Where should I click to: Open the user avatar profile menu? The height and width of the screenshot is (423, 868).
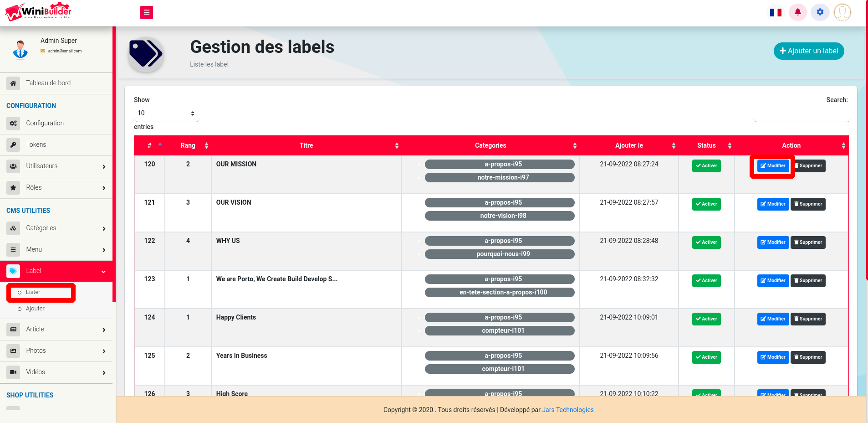[842, 12]
